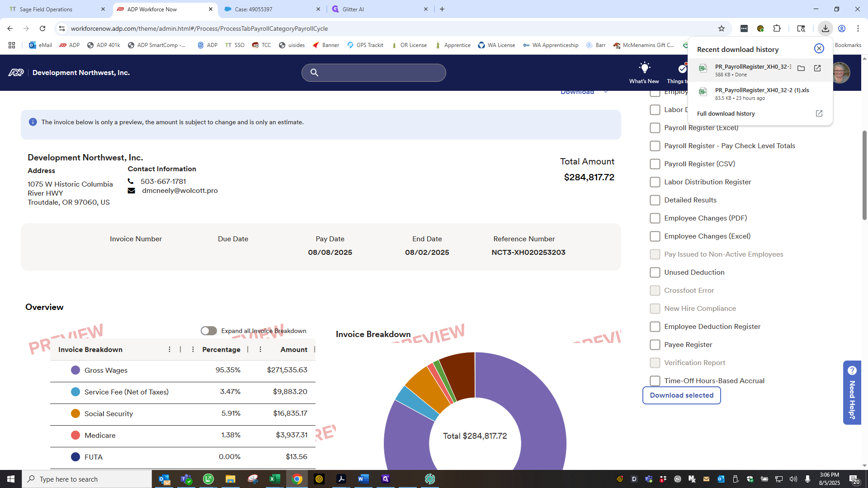This screenshot has height=488, width=868.
Task: Open second PR_PayrollRegister_XH0_32-2 (1).xls download
Action: tap(760, 94)
